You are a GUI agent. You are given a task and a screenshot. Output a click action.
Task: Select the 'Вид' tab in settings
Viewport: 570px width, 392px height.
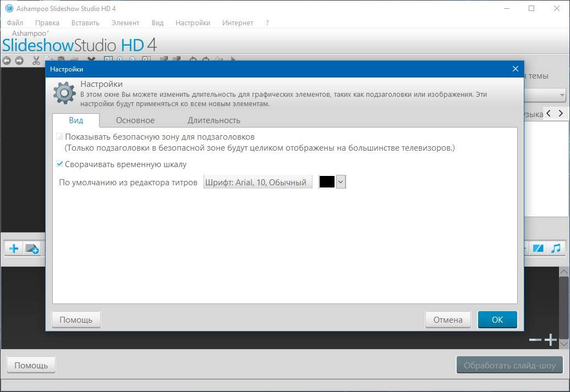click(x=76, y=120)
